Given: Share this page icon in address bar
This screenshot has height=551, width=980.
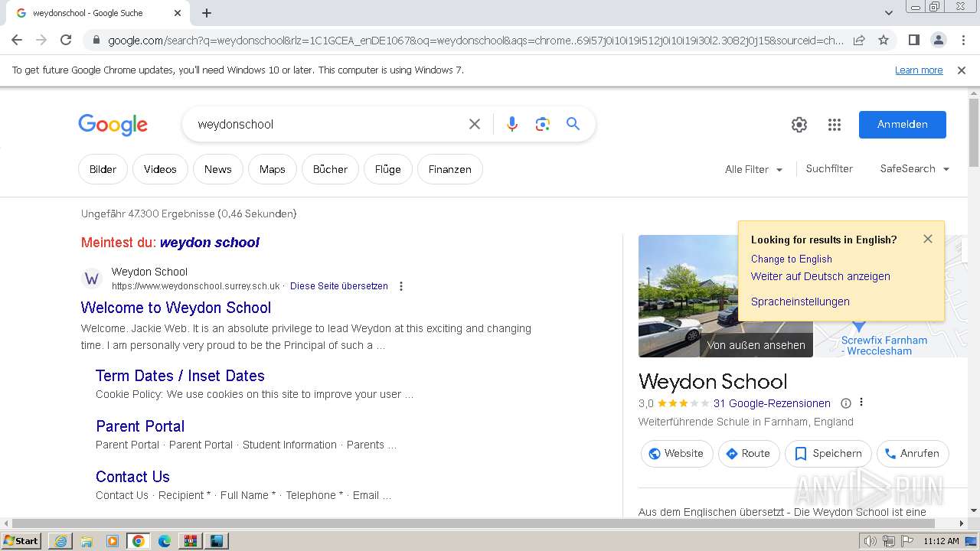Looking at the screenshot, I should pyautogui.click(x=859, y=40).
